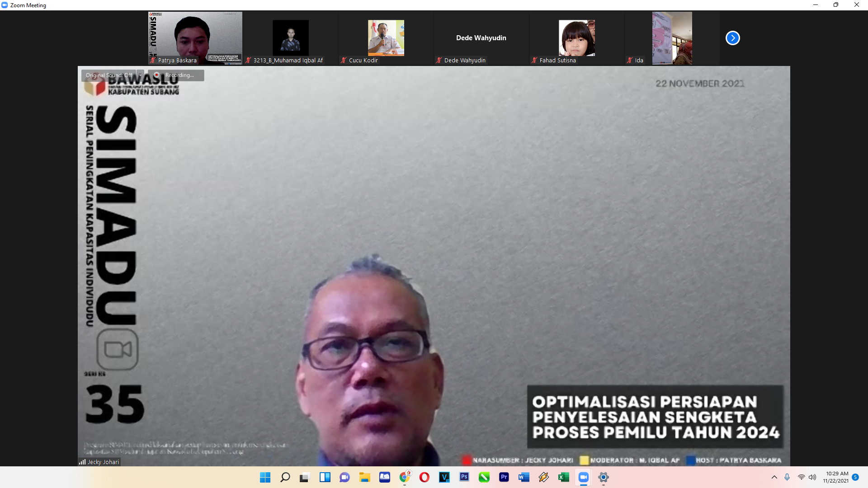
Task: Show next participants with blue arrow
Action: pyautogui.click(x=732, y=38)
